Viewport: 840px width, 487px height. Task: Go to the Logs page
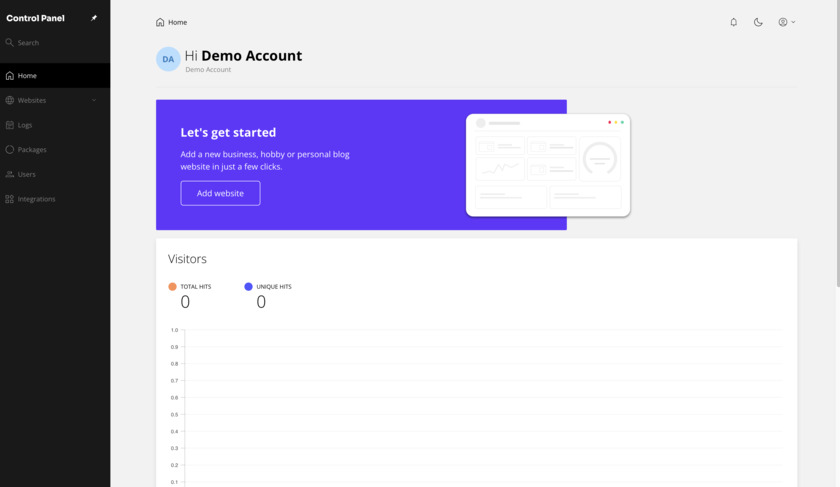(x=55, y=125)
